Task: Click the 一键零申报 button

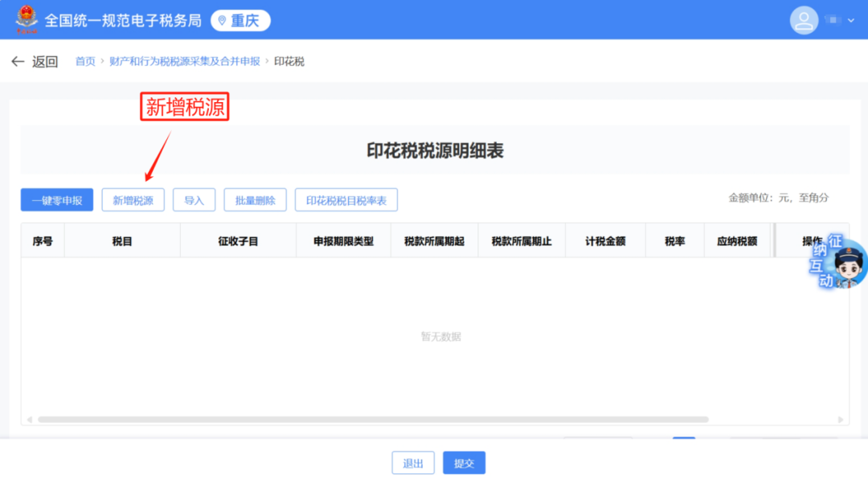Action: (x=57, y=200)
